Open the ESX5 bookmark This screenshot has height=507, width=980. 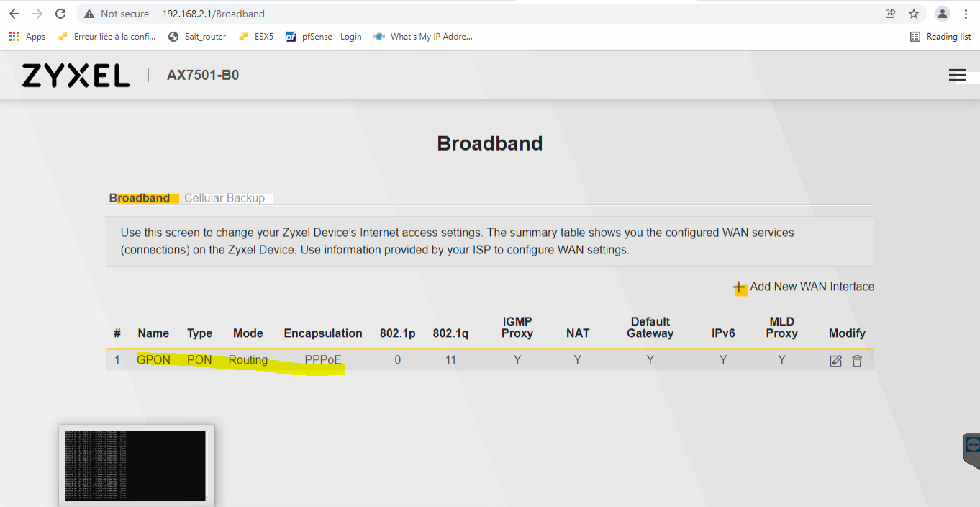tap(256, 37)
